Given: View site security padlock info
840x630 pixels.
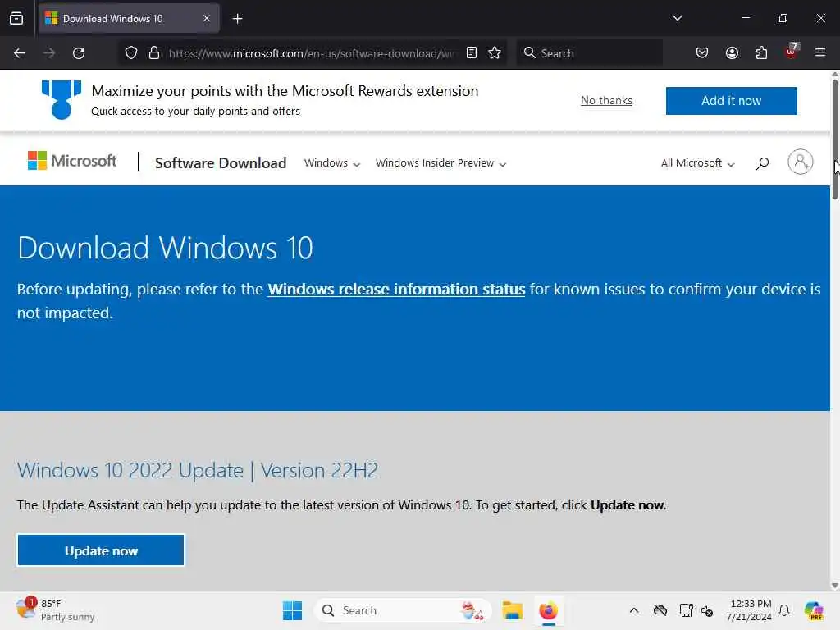Looking at the screenshot, I should (x=154, y=53).
